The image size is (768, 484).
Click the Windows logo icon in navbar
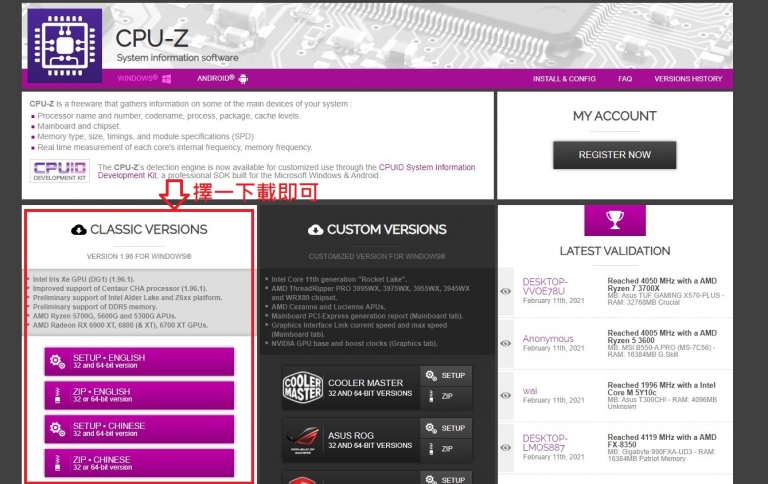coord(167,79)
